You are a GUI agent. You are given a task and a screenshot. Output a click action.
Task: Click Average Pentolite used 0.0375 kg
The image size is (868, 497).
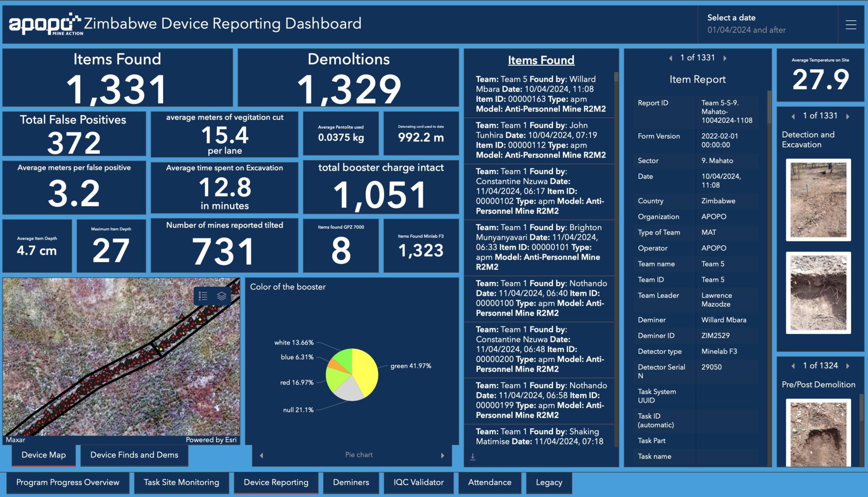click(x=341, y=133)
